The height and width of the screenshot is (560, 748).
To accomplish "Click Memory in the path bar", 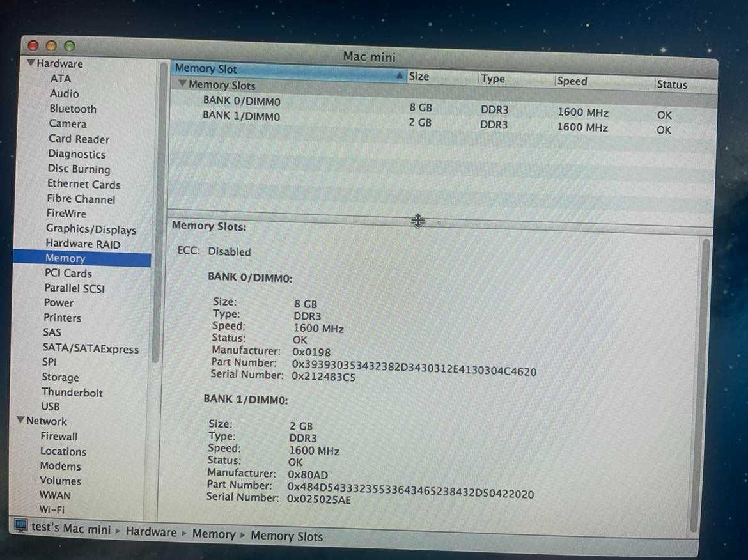I will (x=214, y=534).
